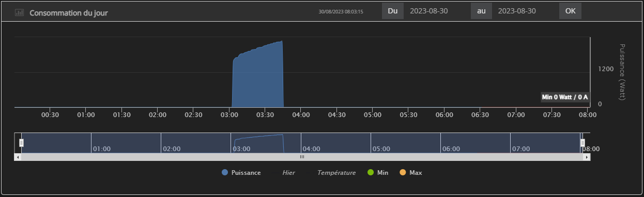The width and height of the screenshot is (644, 197).
Task: Click the OK button to apply dates
Action: click(x=570, y=11)
